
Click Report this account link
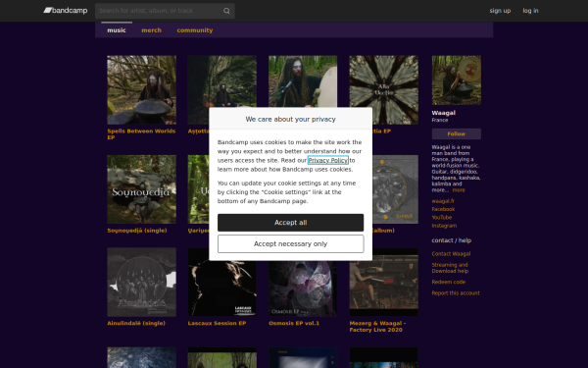456,292
